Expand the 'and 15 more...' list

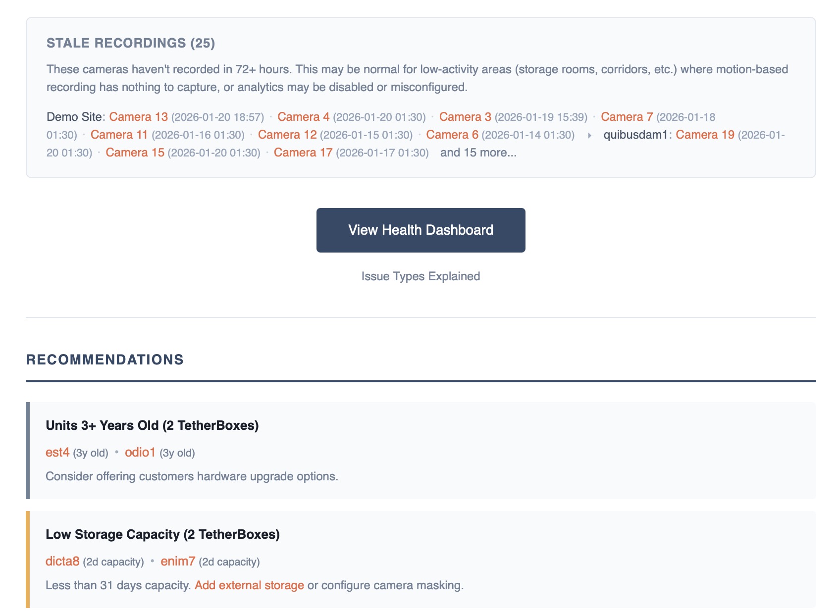pyautogui.click(x=478, y=153)
